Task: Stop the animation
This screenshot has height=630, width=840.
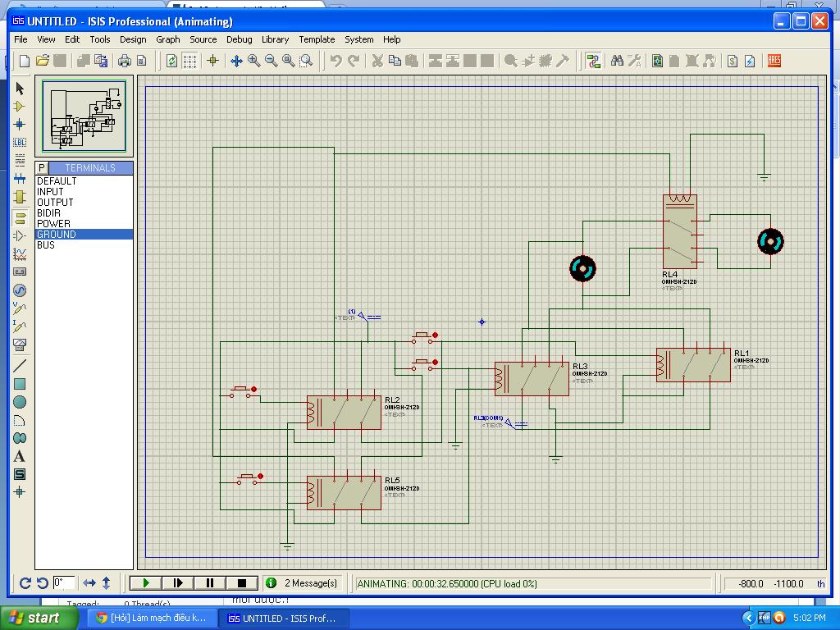Action: coord(241,583)
